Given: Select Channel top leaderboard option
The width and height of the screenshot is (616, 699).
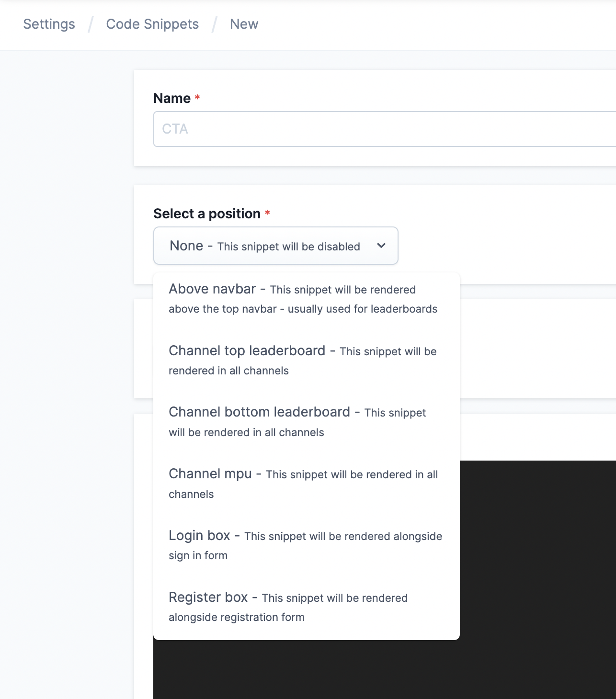Looking at the screenshot, I should [303, 361].
